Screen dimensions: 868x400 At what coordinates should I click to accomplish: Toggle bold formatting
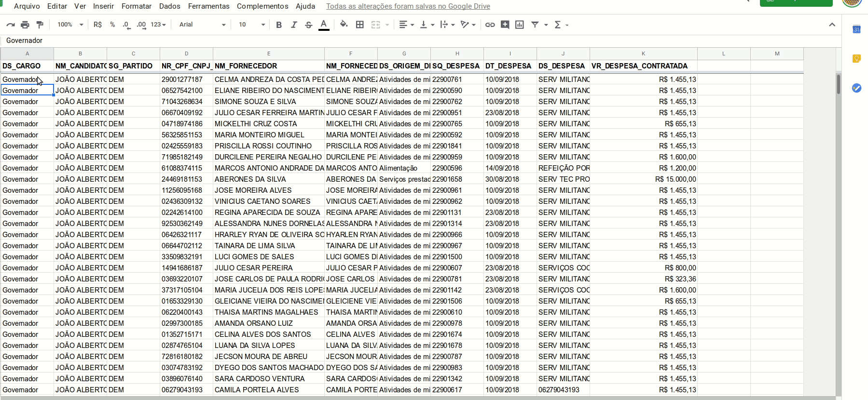tap(279, 25)
